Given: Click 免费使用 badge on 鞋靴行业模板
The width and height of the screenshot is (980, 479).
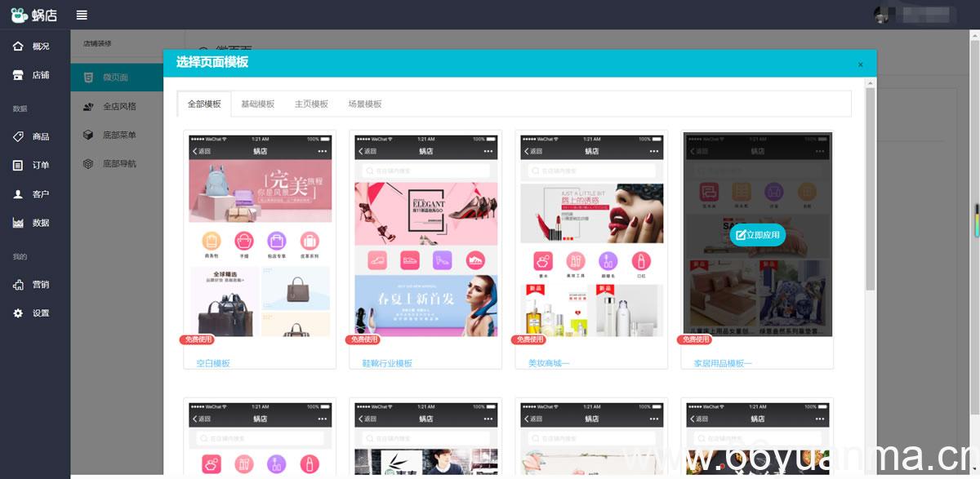Looking at the screenshot, I should coord(363,339).
